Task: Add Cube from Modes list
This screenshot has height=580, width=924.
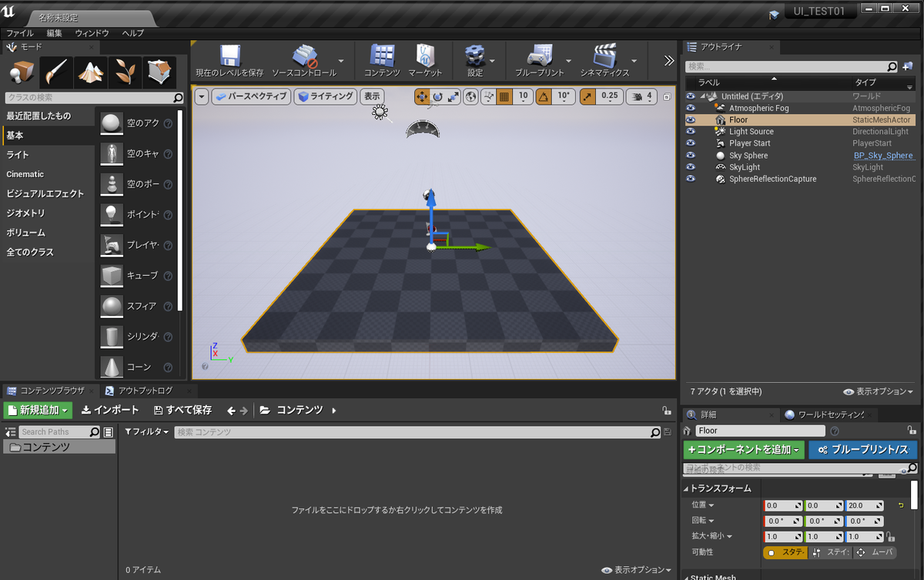Action: (x=129, y=275)
